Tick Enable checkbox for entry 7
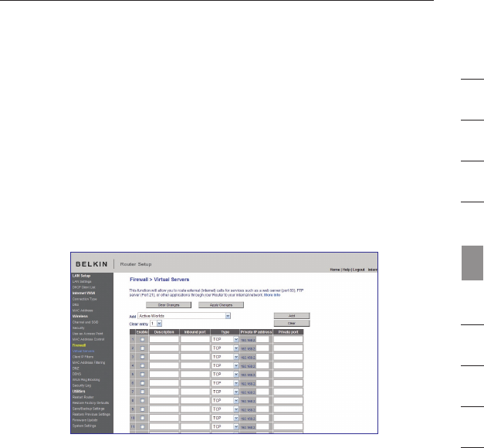484x448 pixels. click(x=142, y=392)
